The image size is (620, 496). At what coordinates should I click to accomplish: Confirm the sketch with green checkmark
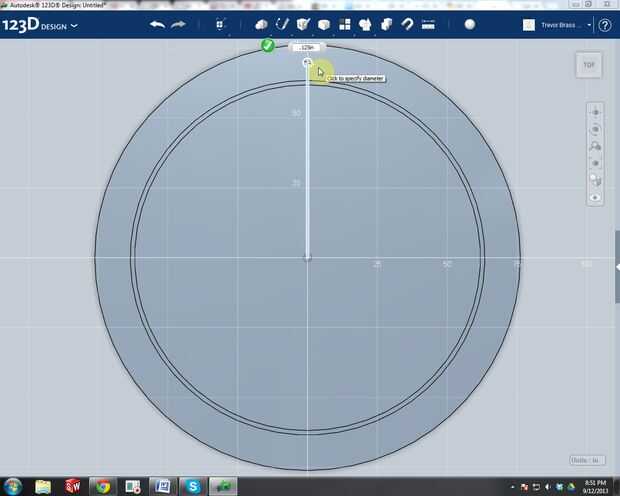click(268, 45)
